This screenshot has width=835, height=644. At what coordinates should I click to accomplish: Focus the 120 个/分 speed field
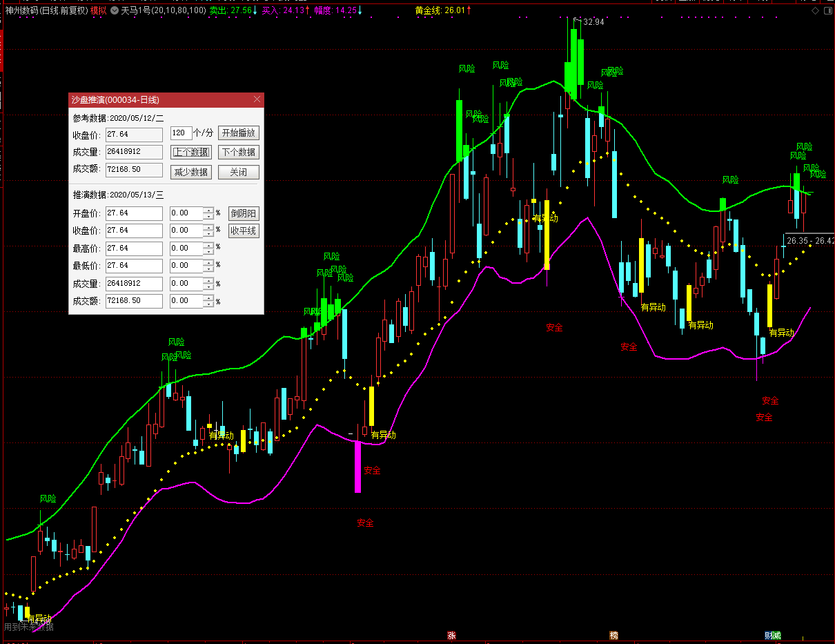pyautogui.click(x=181, y=133)
